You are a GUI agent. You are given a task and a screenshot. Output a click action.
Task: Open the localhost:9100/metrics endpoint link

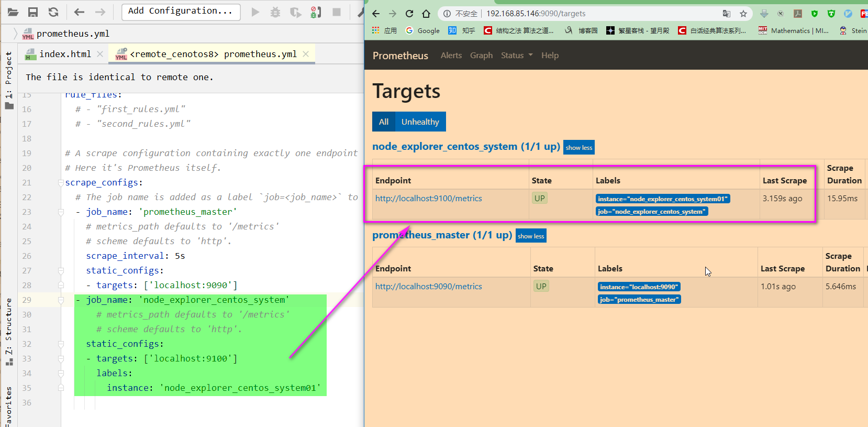click(429, 199)
